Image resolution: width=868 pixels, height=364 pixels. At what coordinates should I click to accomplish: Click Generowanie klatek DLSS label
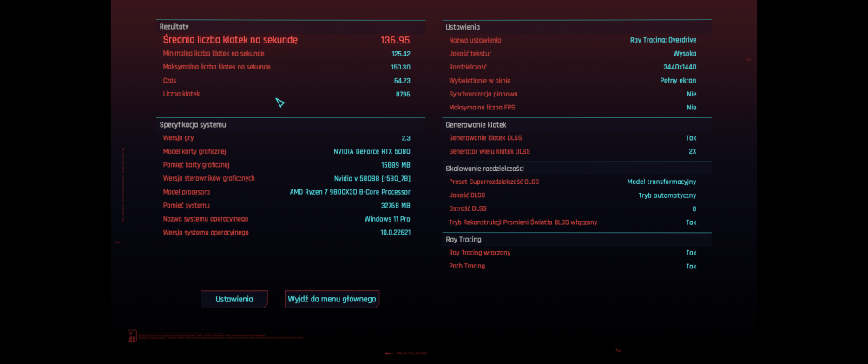pyautogui.click(x=485, y=138)
